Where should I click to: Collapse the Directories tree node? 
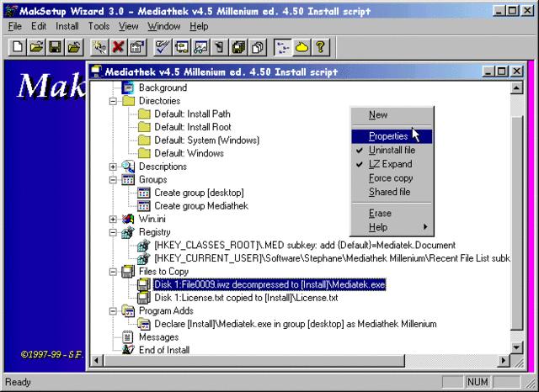[113, 101]
